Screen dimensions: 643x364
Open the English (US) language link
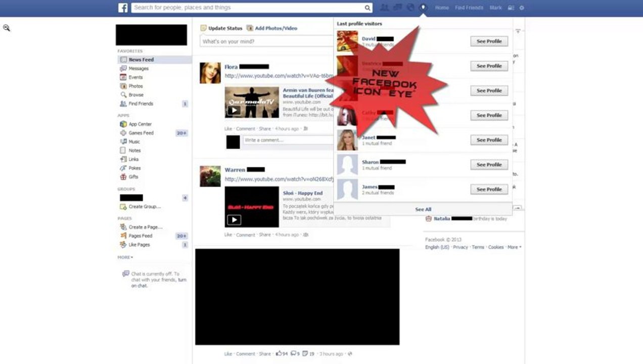437,247
